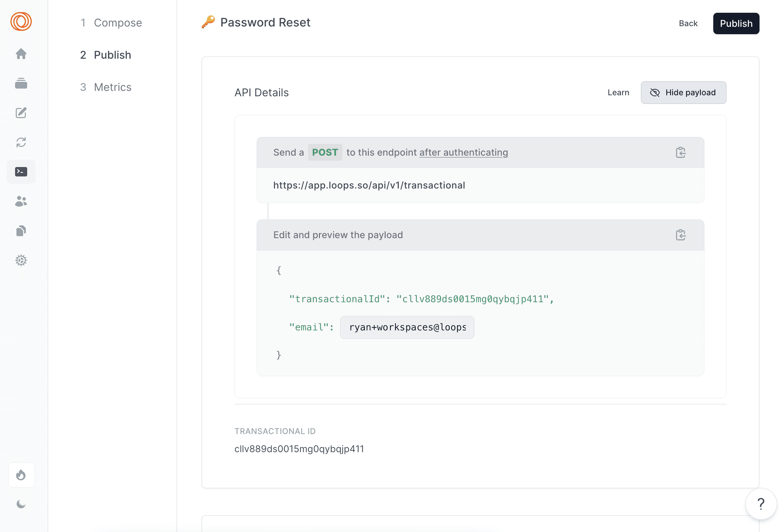Select the Transactional terminal sidebar icon
The width and height of the screenshot is (782, 532).
[21, 172]
